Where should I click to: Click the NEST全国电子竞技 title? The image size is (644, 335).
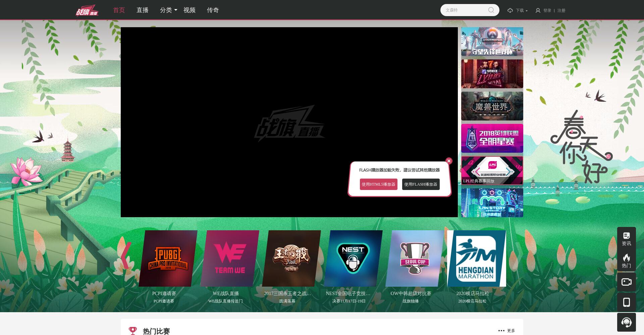pos(348,293)
